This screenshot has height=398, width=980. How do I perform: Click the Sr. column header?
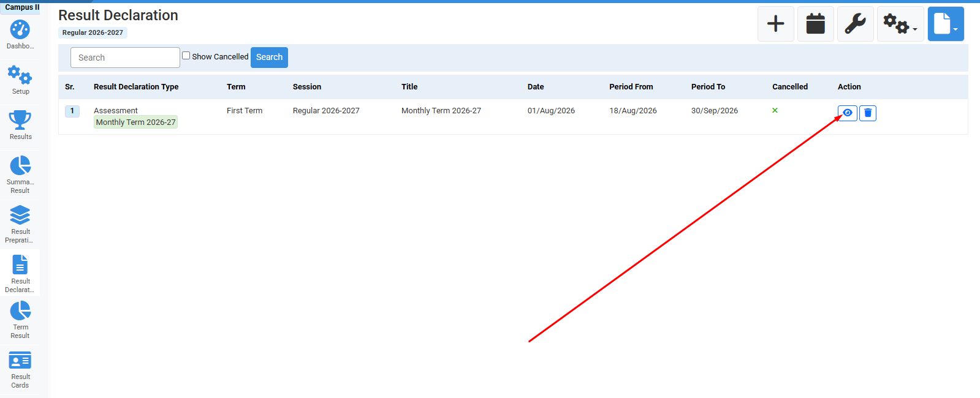(x=70, y=87)
